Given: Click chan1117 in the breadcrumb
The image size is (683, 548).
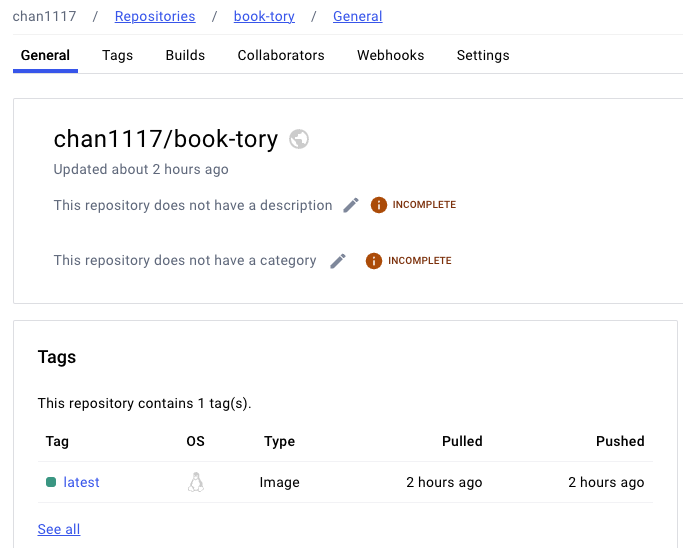Looking at the screenshot, I should point(44,16).
